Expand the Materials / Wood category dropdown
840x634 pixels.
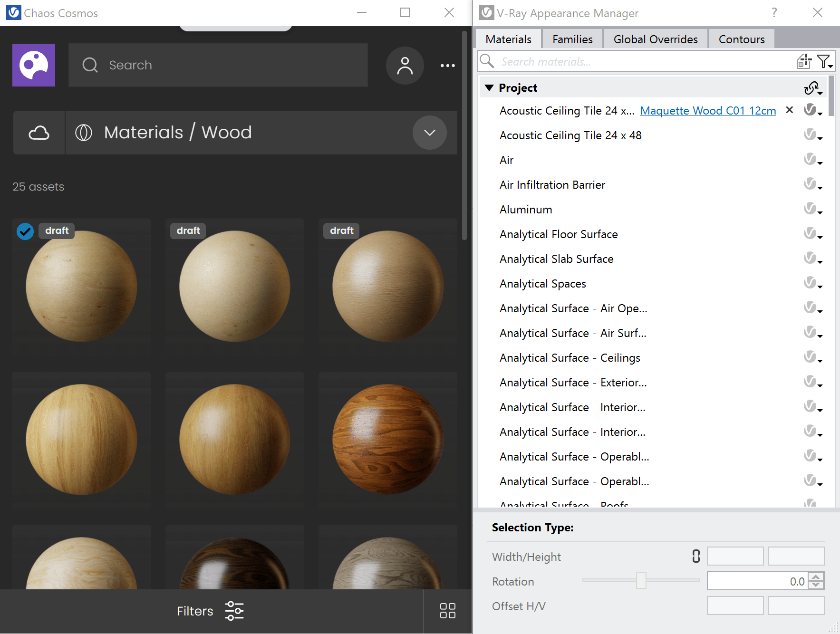[x=430, y=133]
